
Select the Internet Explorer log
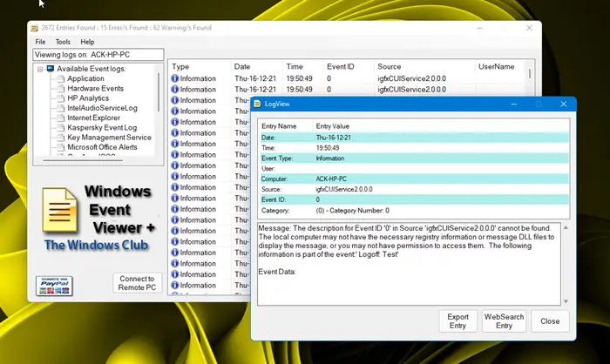(94, 118)
